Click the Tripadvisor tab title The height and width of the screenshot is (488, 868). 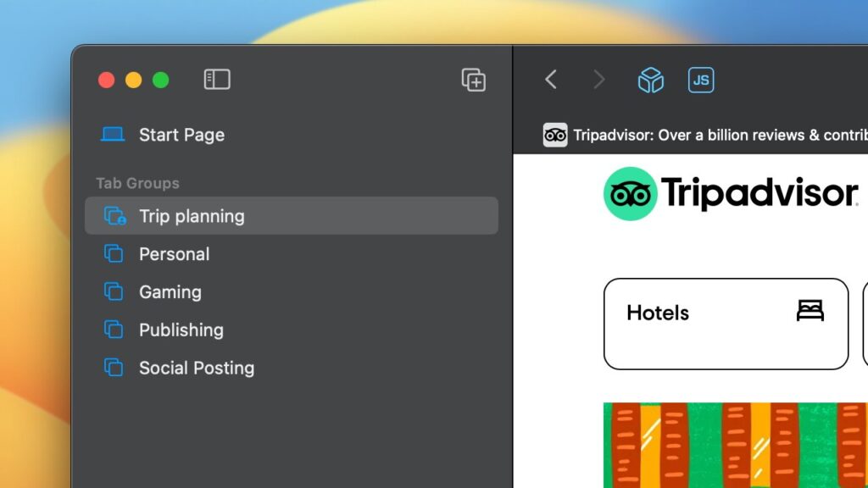(721, 135)
